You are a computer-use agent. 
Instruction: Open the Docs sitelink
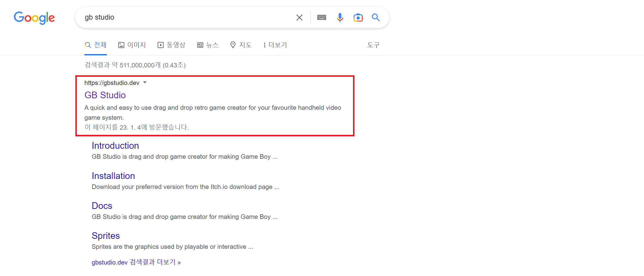click(x=102, y=206)
